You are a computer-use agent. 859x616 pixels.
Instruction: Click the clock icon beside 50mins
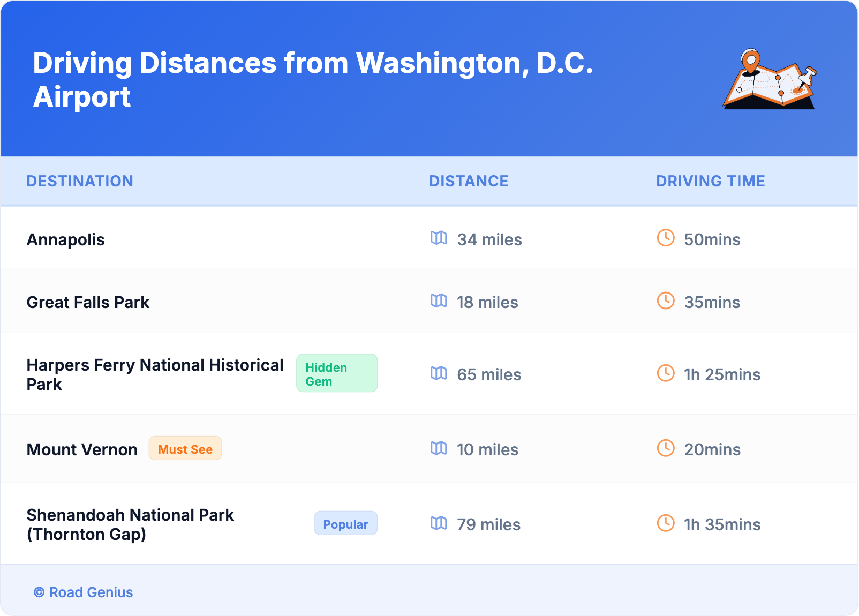(666, 238)
